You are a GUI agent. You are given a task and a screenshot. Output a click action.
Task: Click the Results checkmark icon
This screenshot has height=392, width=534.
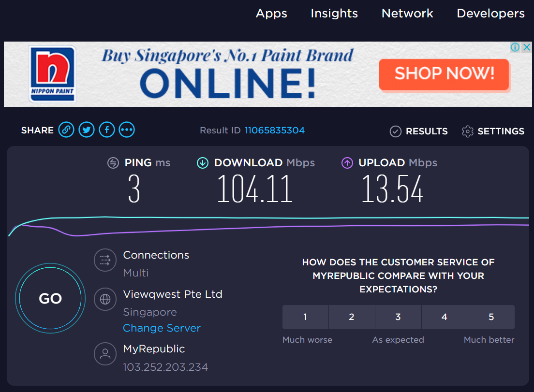pyautogui.click(x=395, y=131)
